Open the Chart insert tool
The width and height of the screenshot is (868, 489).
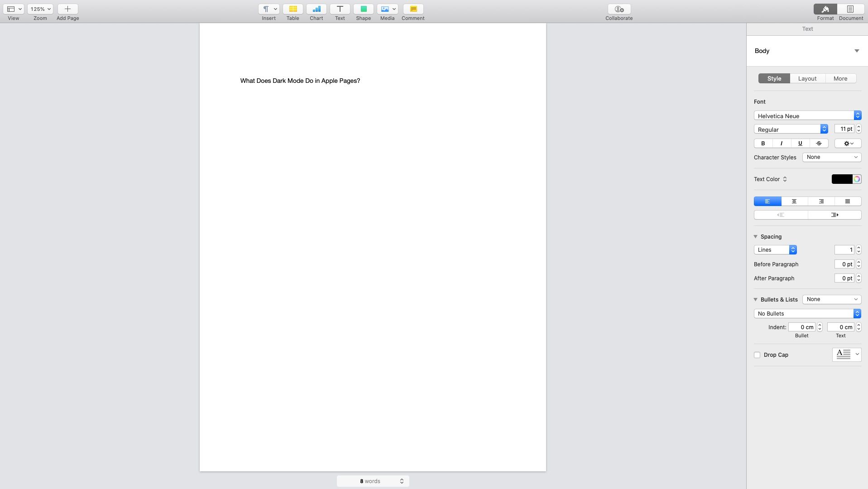[x=316, y=9]
